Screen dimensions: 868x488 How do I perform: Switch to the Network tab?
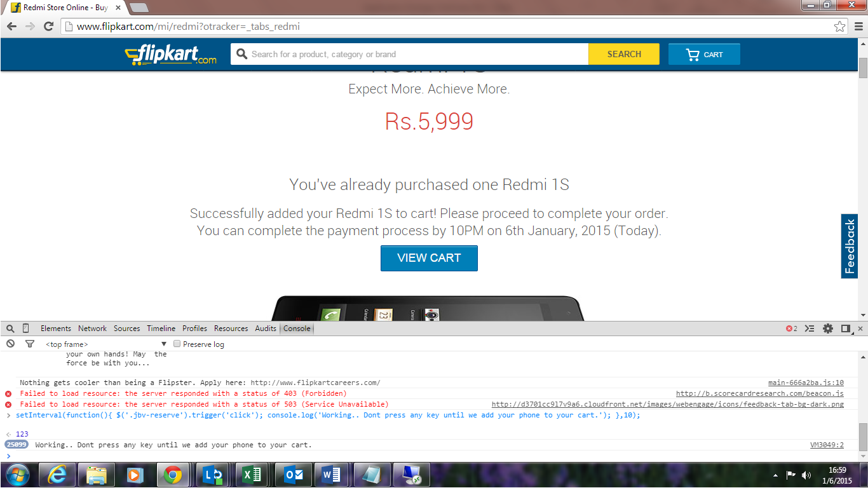tap(92, 329)
